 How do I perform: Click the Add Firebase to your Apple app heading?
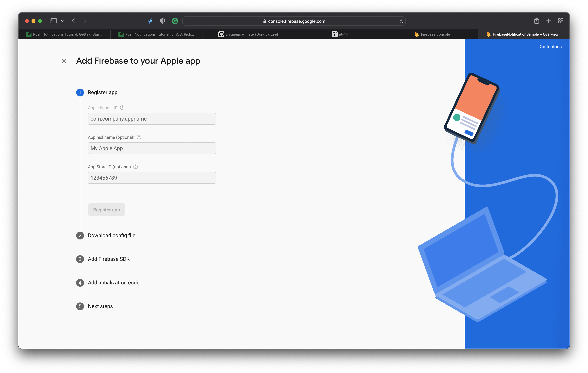coord(138,61)
